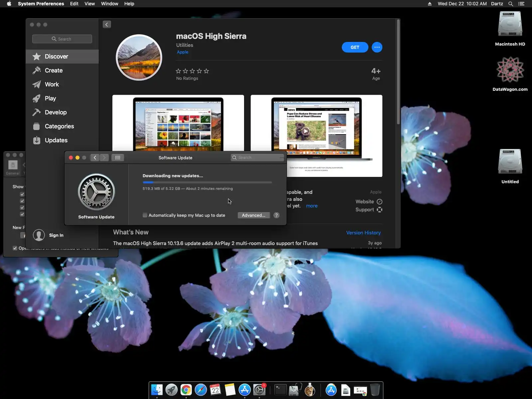Open the Safari news screenshot thumbnail
Viewport: 532px width, 399px height.
pos(317,136)
